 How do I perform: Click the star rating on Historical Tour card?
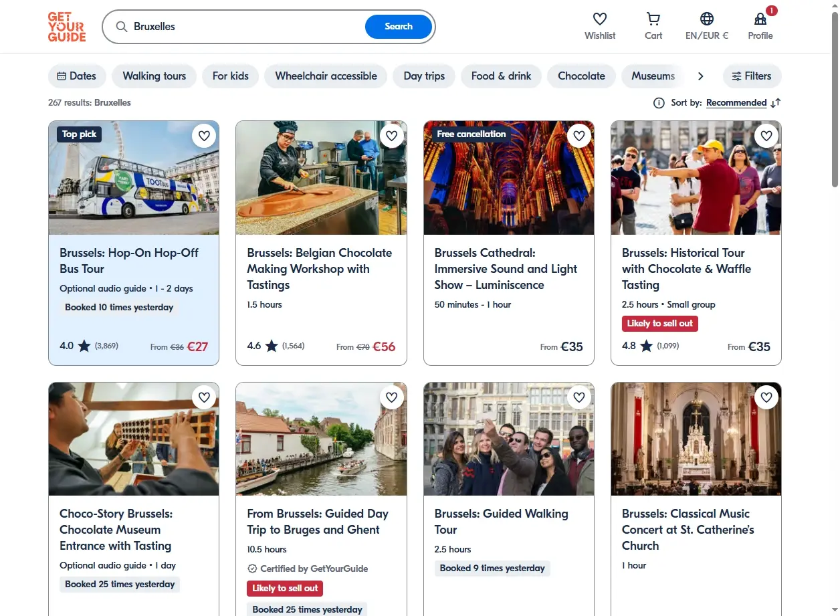tap(645, 346)
